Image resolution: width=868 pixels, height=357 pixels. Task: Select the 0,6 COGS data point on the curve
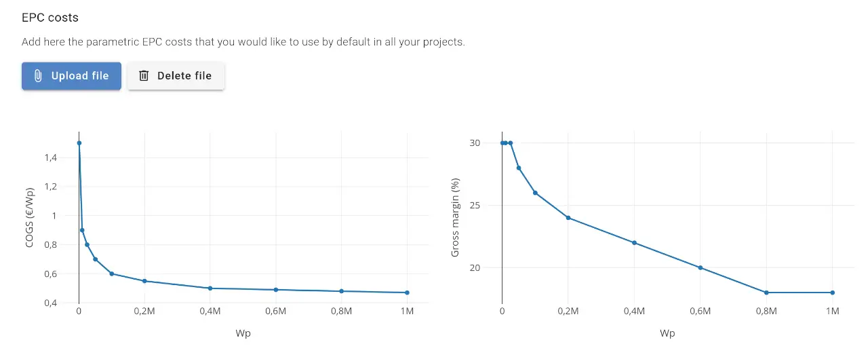[x=112, y=274]
